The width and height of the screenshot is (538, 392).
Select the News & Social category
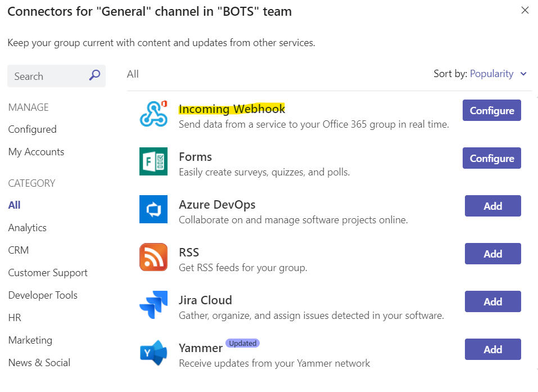(39, 363)
